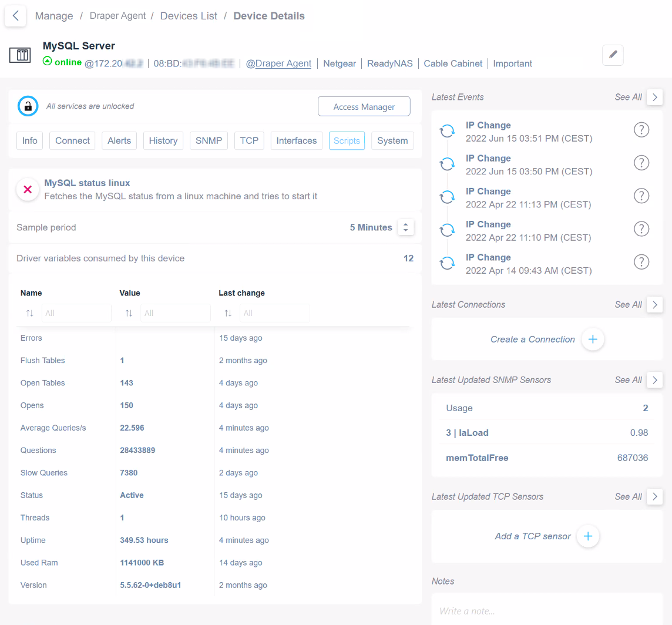This screenshot has width=672, height=625.
Task: Click the Status value Active
Action: [132, 495]
